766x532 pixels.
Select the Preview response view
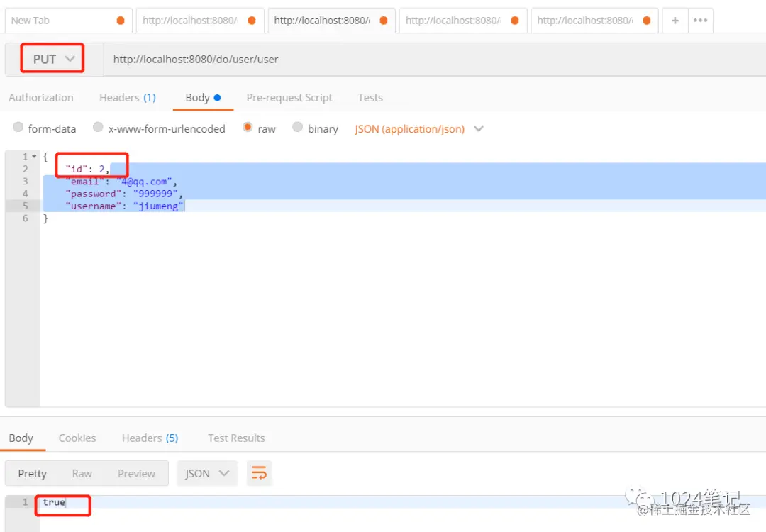(x=136, y=473)
